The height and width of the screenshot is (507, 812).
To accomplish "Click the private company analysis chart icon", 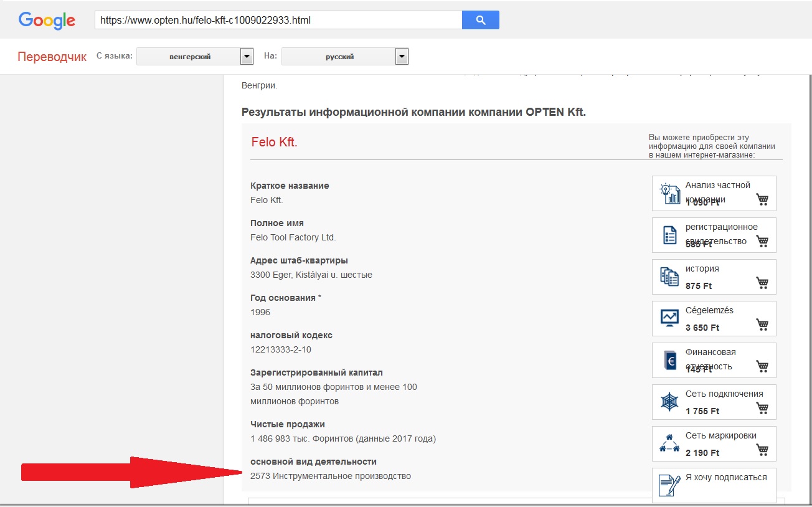I will [670, 194].
